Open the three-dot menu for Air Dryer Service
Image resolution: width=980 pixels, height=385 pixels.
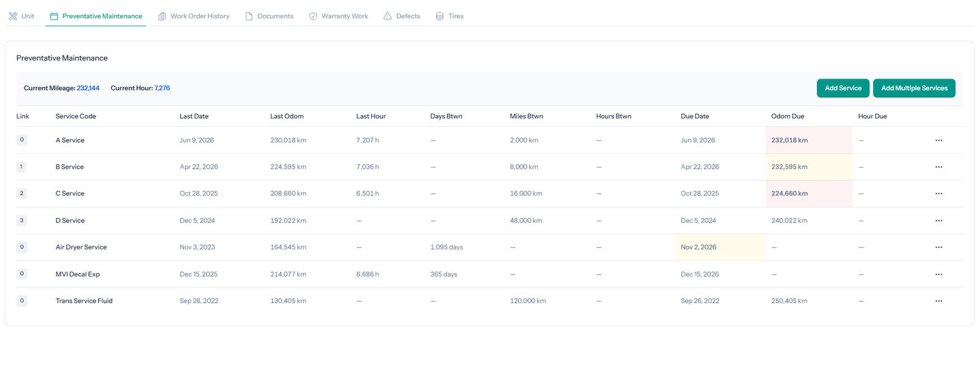[938, 247]
